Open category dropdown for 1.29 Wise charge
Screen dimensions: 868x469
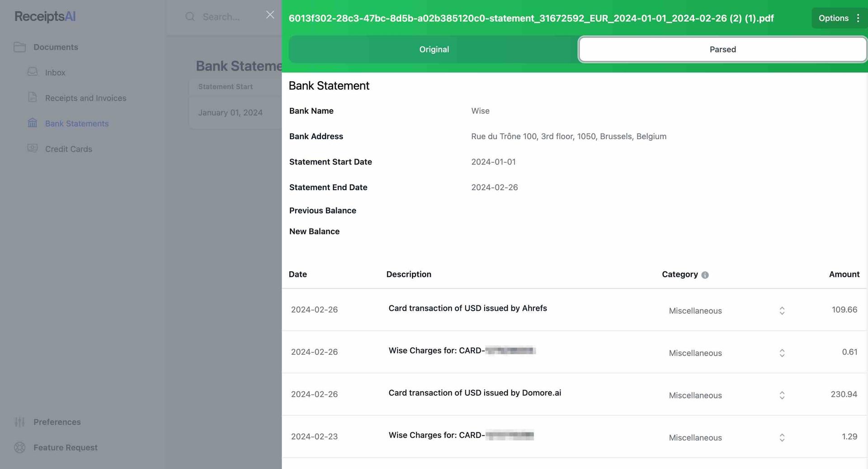pyautogui.click(x=727, y=437)
